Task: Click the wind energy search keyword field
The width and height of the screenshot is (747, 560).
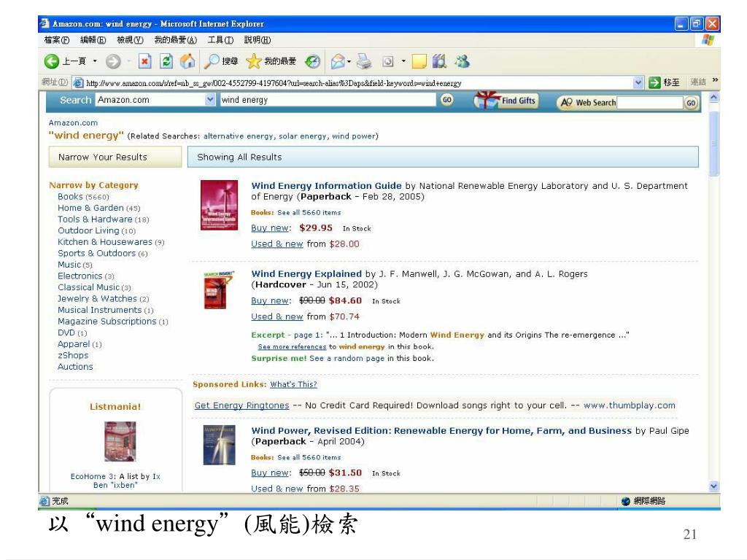Action: point(328,99)
